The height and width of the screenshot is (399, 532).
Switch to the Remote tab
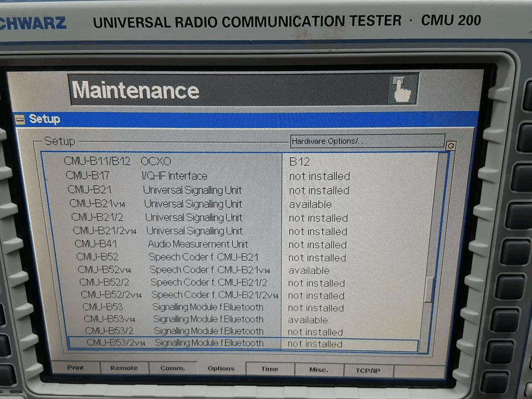124,368
